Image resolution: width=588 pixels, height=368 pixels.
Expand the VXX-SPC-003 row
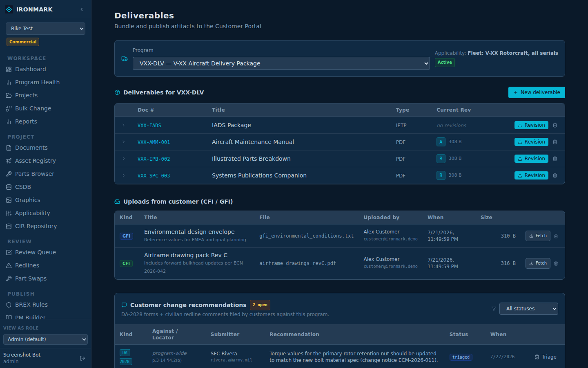coord(124,175)
